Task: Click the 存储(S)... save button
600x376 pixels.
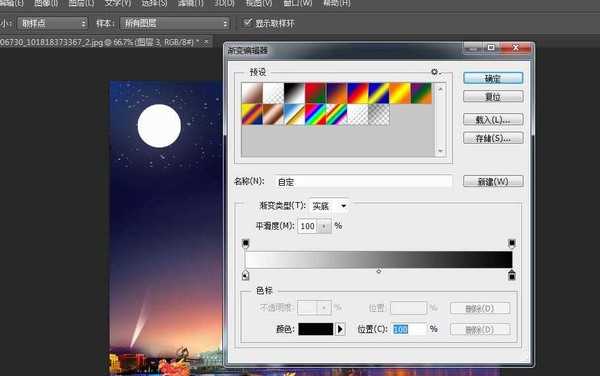Action: pos(493,138)
